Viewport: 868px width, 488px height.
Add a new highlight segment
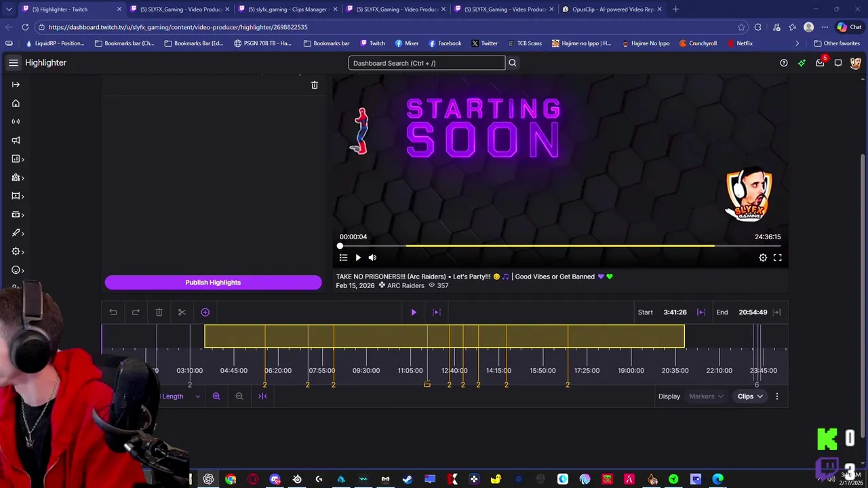click(x=205, y=312)
